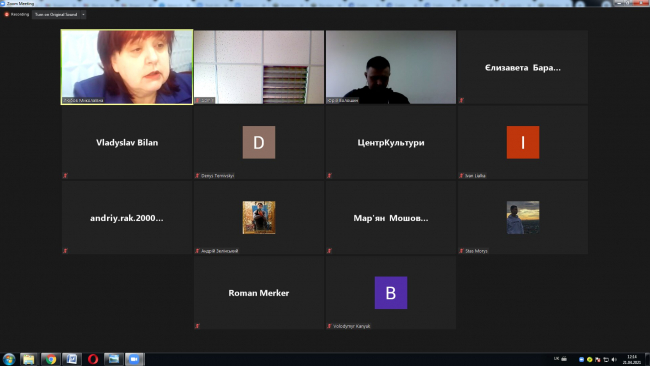The image size is (650, 366).
Task: Select Андрій Зелінський's profile picture
Action: 259,218
